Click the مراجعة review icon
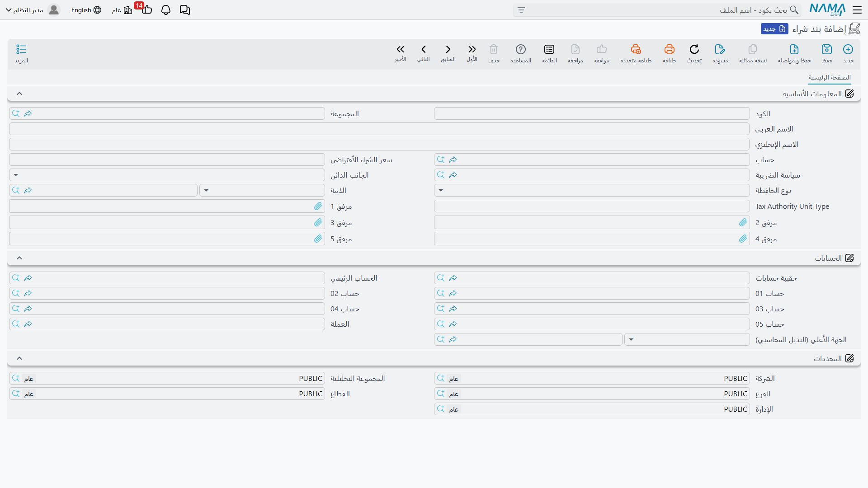 coord(576,49)
